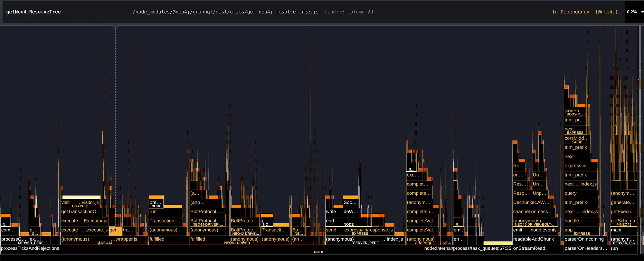The width and height of the screenshot is (644, 261).
Task: Select the parserOnHeaders… frame
Action: click(587, 249)
